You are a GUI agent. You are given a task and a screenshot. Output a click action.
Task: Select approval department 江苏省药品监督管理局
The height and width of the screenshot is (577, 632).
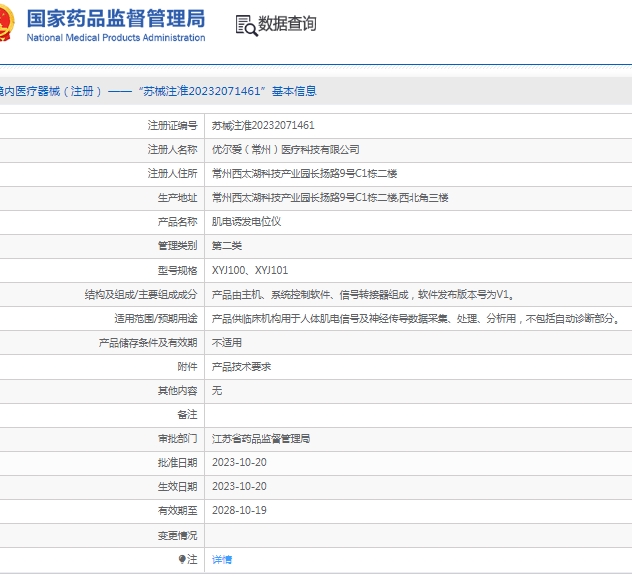click(261, 438)
